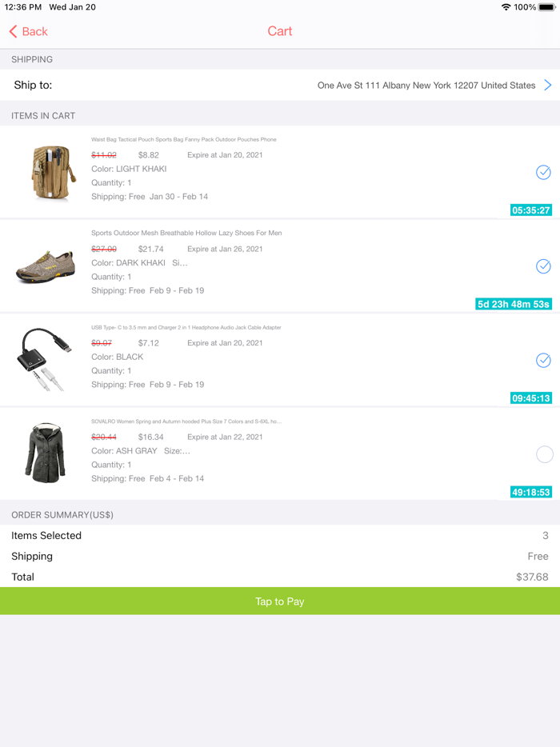Tap the back chevron arrow icon
This screenshot has width=560, height=747.
[11, 32]
